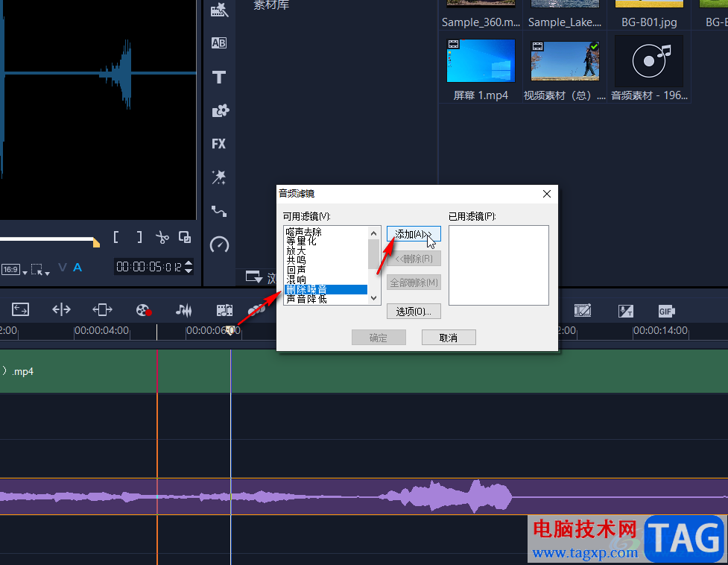
Task: Toggle the V video preview mode
Action: (63, 268)
